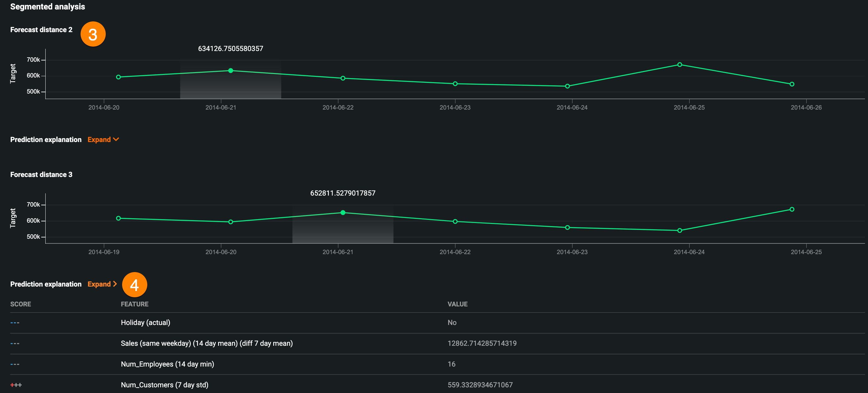Click the last data point in Forecast distance 3 chart

[x=792, y=209]
